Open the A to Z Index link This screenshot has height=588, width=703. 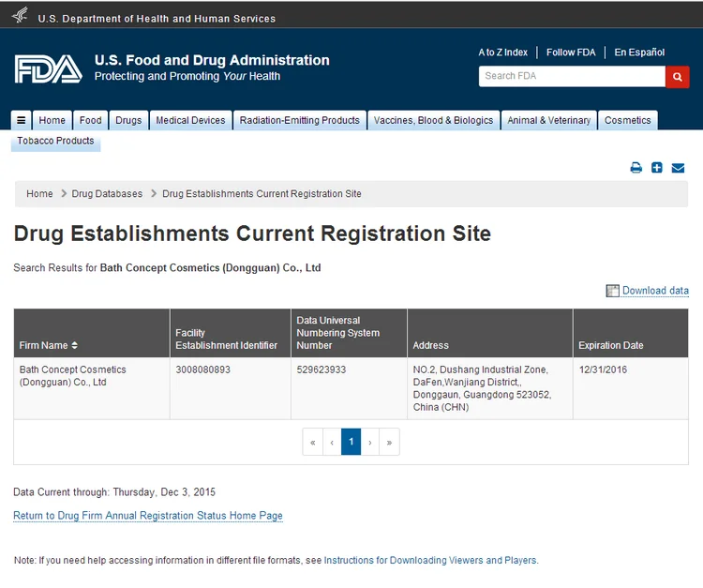click(x=502, y=53)
